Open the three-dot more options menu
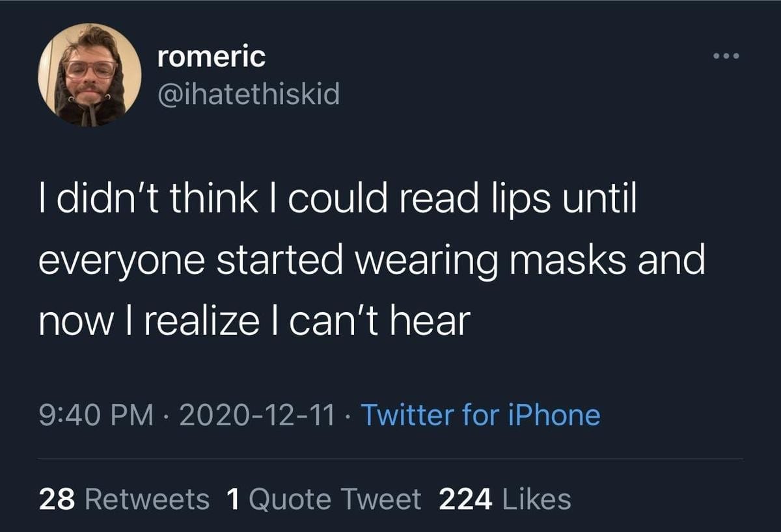The width and height of the screenshot is (781, 532). click(x=726, y=56)
